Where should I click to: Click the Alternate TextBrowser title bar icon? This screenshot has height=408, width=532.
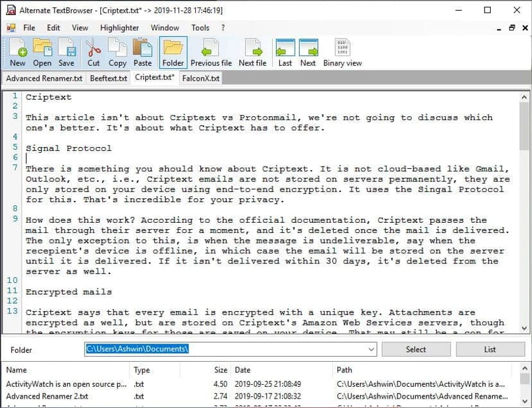point(11,10)
